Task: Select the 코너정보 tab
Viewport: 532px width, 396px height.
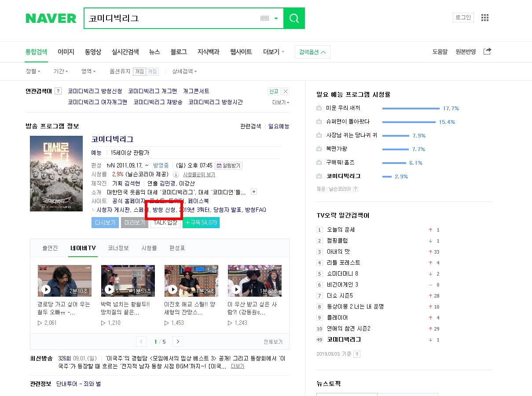Action: 118,248
